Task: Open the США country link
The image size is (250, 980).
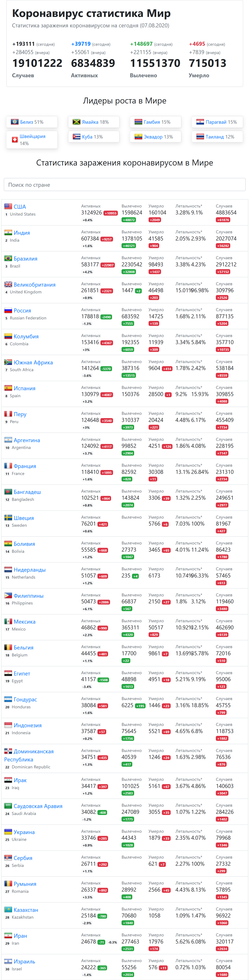Action: [x=20, y=207]
